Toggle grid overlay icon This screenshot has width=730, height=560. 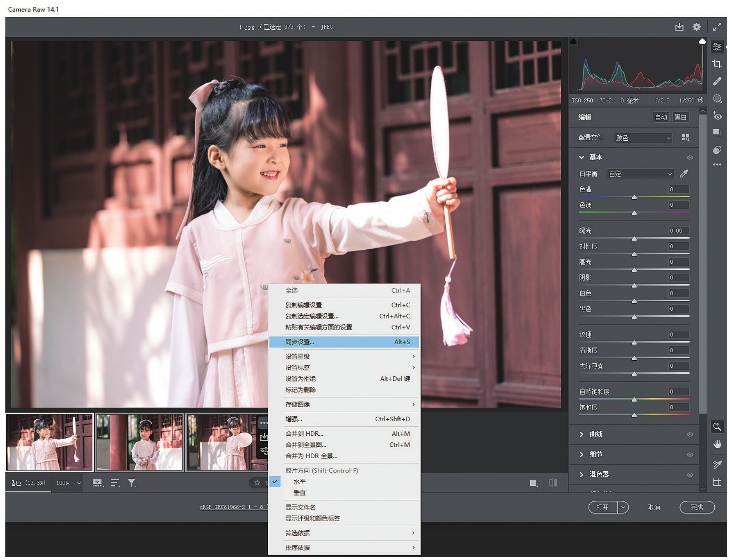point(717,482)
